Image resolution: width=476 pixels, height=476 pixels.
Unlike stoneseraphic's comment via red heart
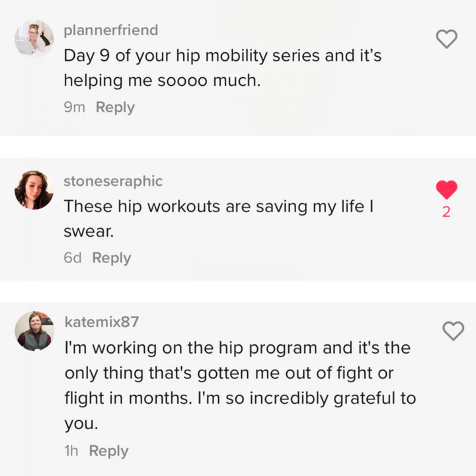[447, 190]
